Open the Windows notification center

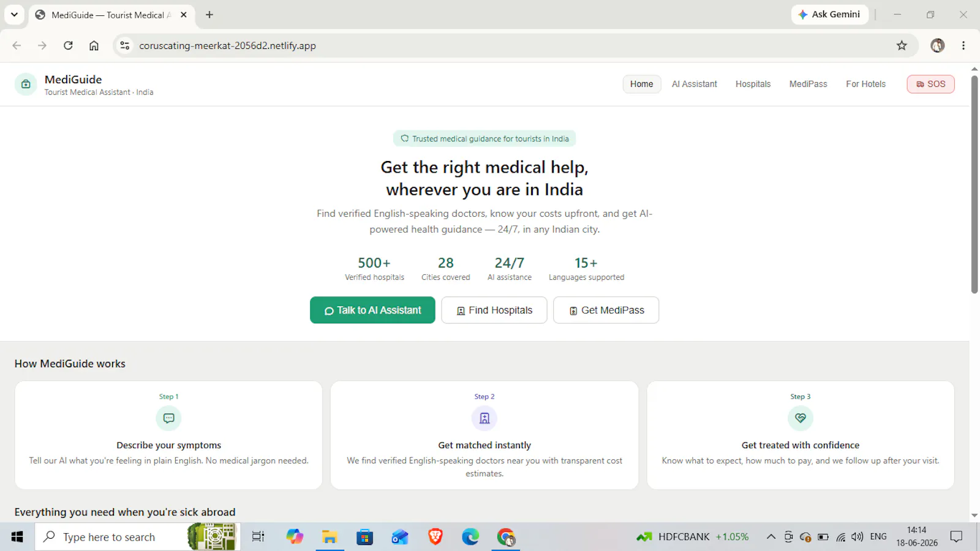coord(956,537)
